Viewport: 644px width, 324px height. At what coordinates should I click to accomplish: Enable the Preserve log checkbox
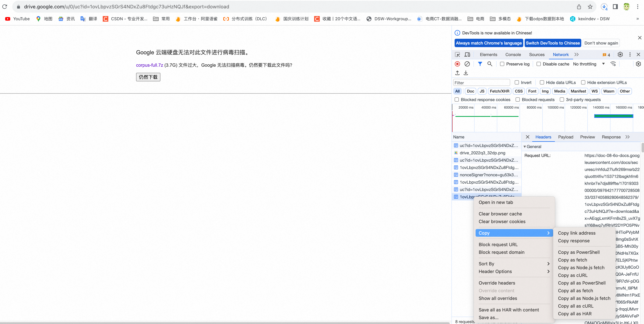[502, 64]
